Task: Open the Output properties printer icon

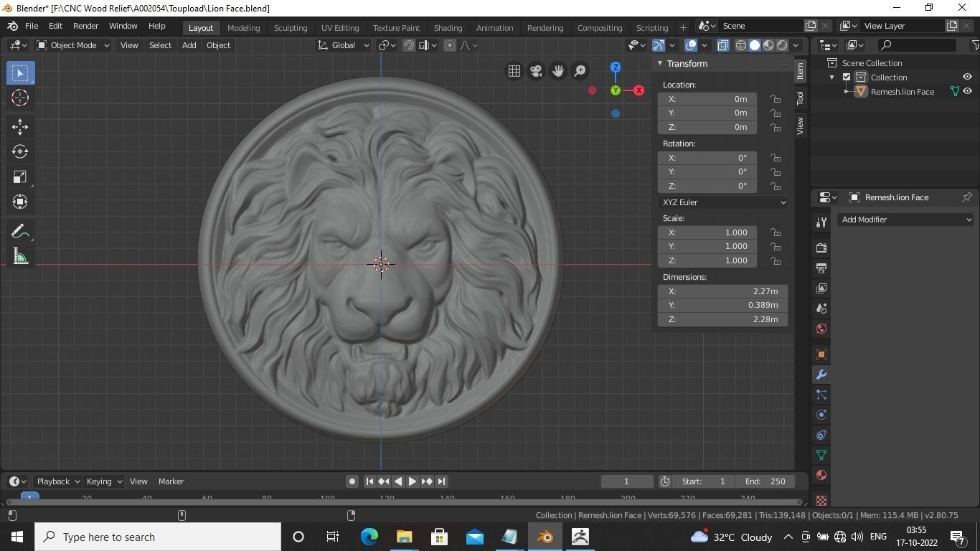Action: coord(820,268)
